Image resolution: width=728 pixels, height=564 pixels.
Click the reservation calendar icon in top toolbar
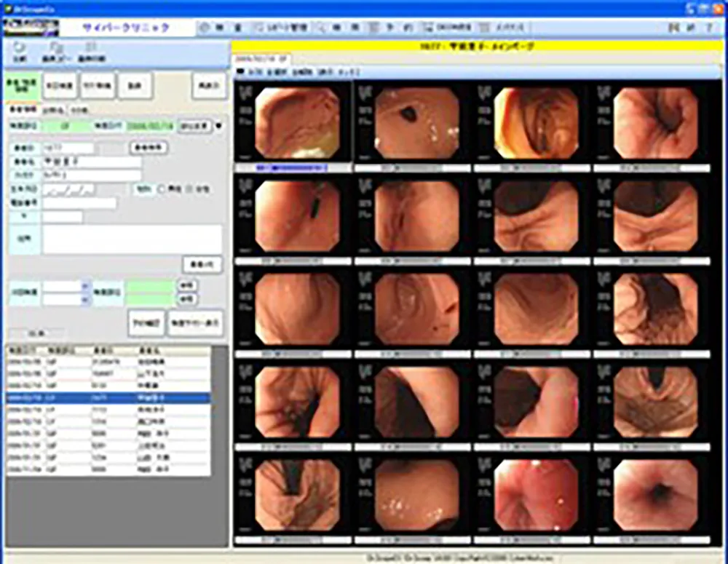click(374, 28)
